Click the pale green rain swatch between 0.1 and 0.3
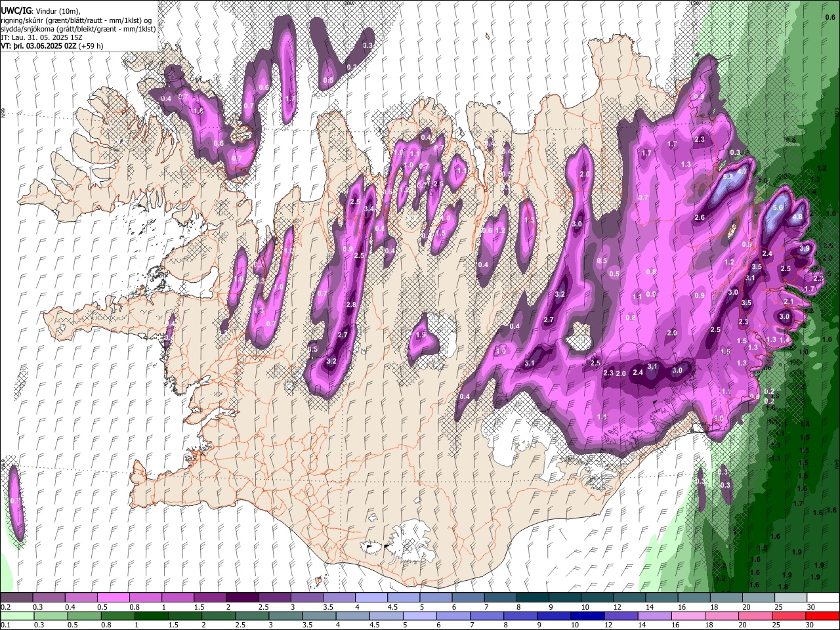The height and width of the screenshot is (630, 840). 16,616
